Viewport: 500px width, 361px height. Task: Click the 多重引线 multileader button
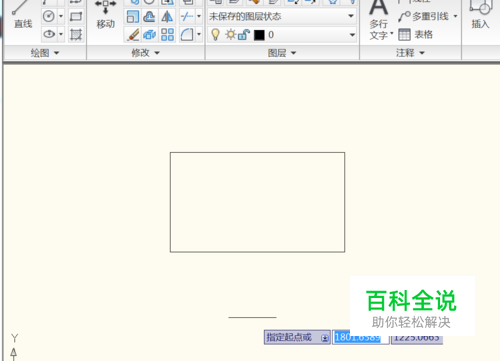point(424,16)
